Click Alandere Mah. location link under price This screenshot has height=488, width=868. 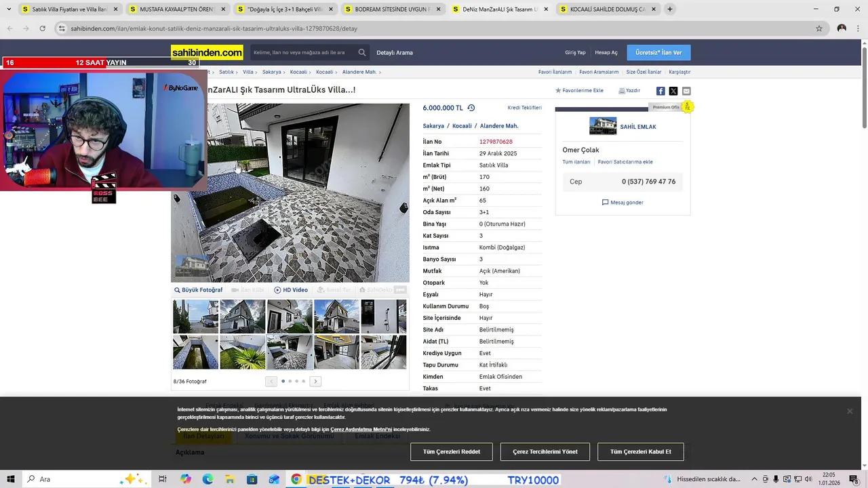(x=499, y=126)
